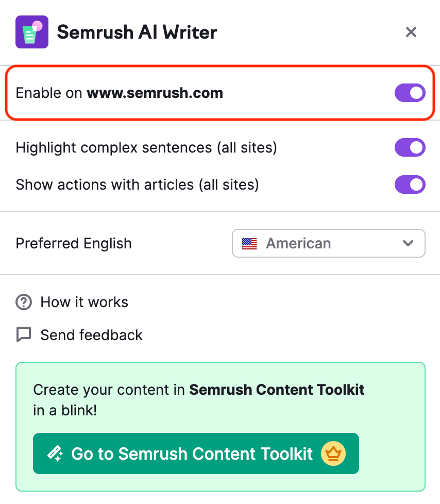Open How it works
This screenshot has width=440, height=504.
(84, 302)
